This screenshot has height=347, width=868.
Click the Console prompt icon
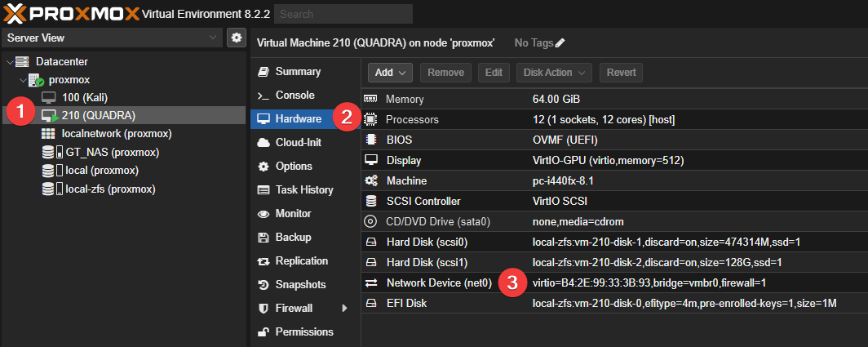[263, 96]
